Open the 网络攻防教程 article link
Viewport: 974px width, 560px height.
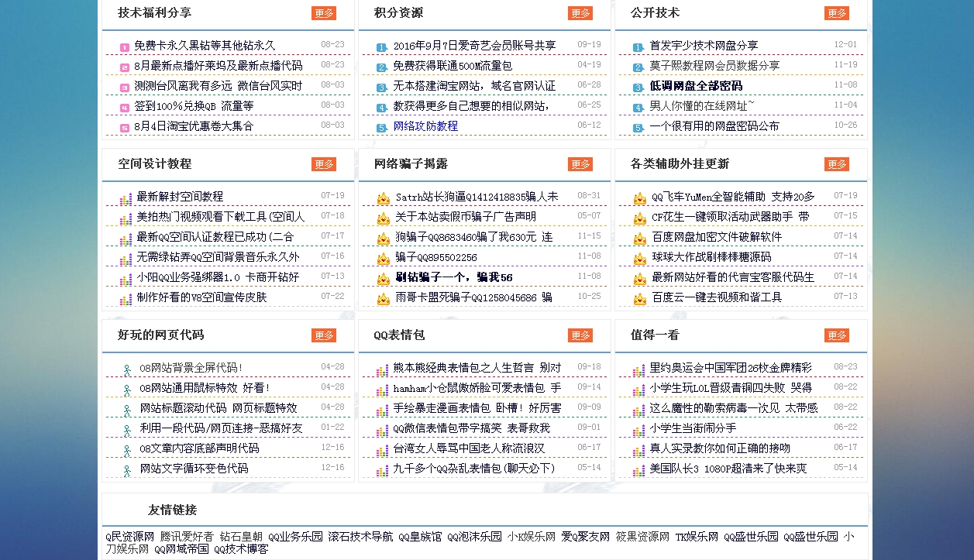[x=425, y=126]
